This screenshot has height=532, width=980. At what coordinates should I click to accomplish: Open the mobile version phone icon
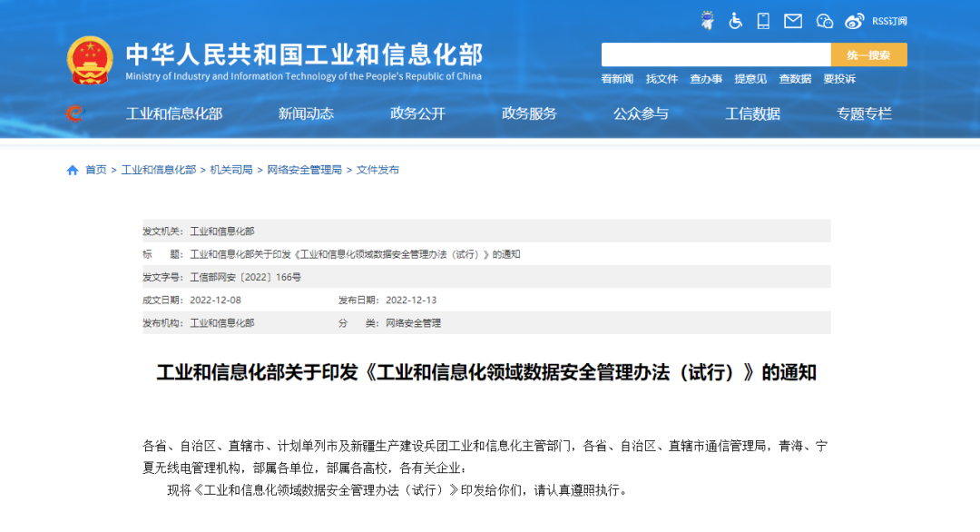(763, 21)
